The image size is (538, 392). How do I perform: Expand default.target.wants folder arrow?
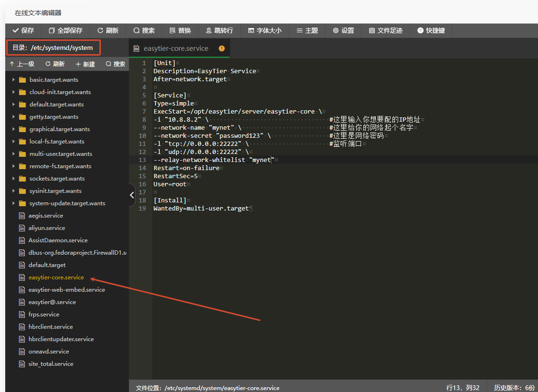coord(13,104)
